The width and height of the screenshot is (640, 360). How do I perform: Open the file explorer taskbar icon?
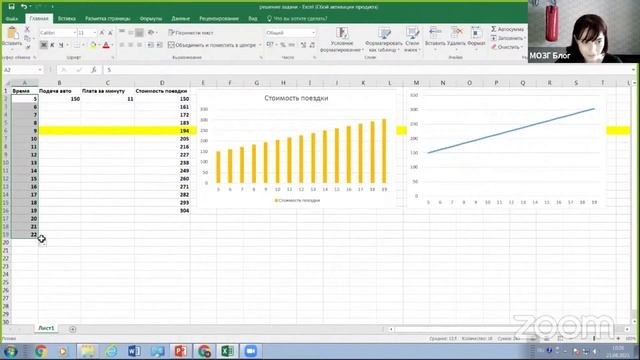click(87, 351)
